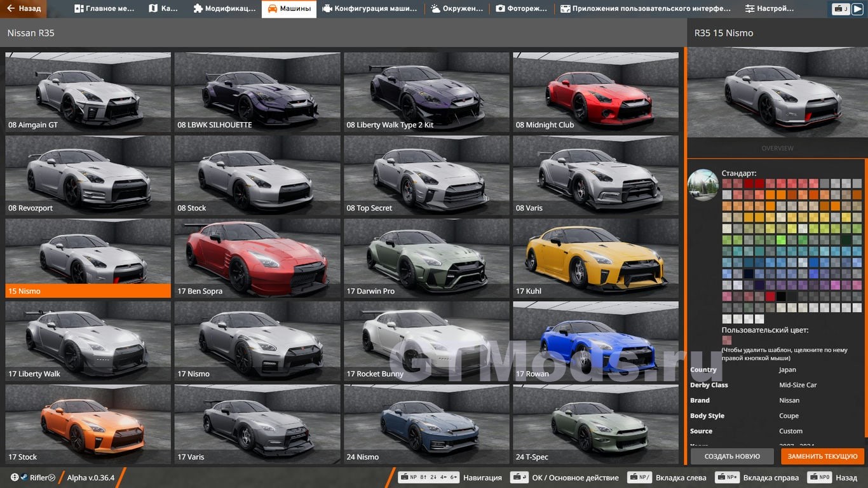Click the globe icon beside Rifler
This screenshot has width=868, height=488.
point(15,477)
